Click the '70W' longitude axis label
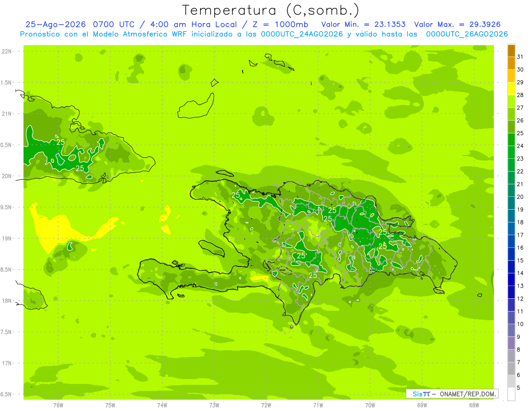 370,405
